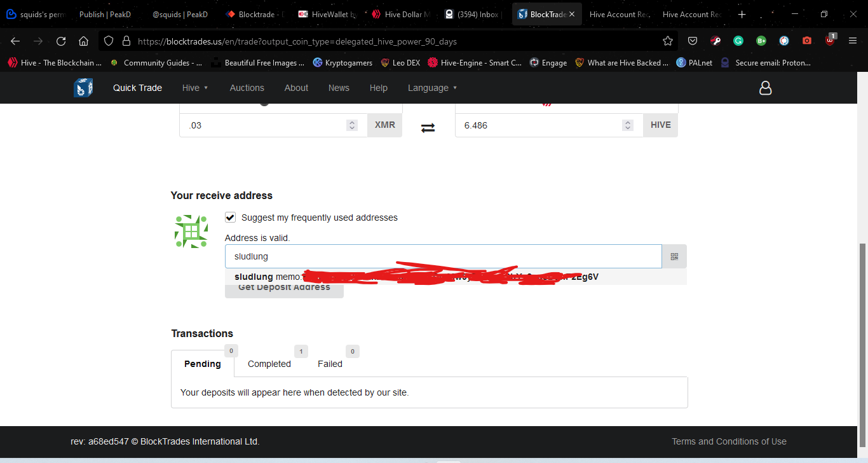868x463 pixels.
Task: View the shield tracking protection icon
Action: (109, 41)
